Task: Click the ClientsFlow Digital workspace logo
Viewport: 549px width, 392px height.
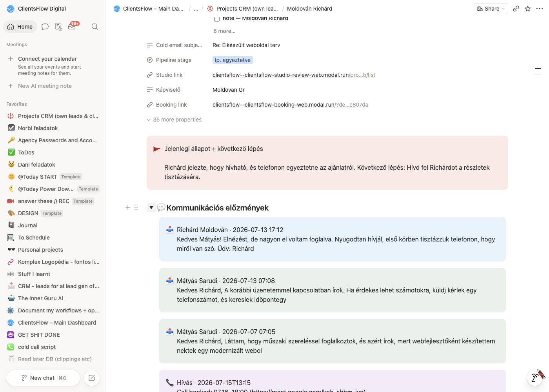Action: [x=11, y=9]
